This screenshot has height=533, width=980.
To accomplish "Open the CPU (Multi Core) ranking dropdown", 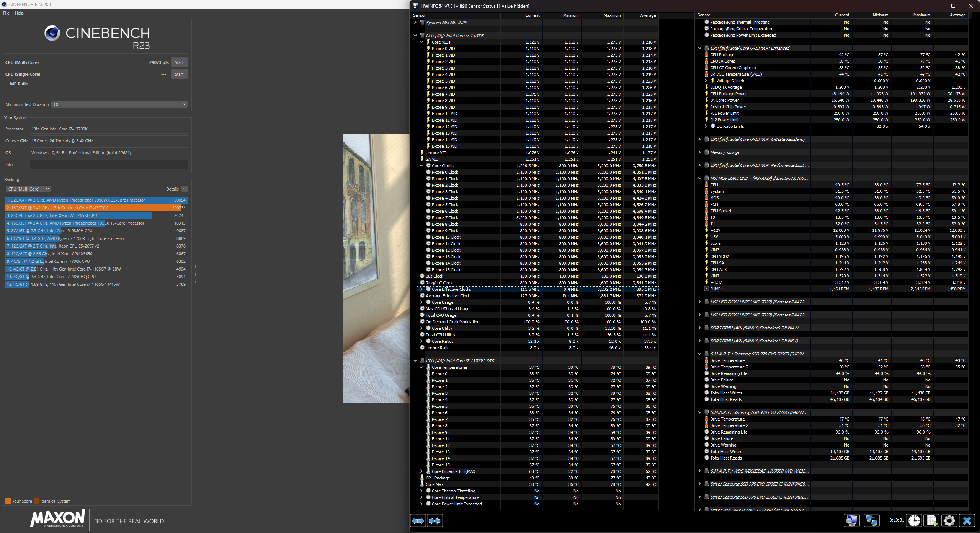I will (28, 189).
